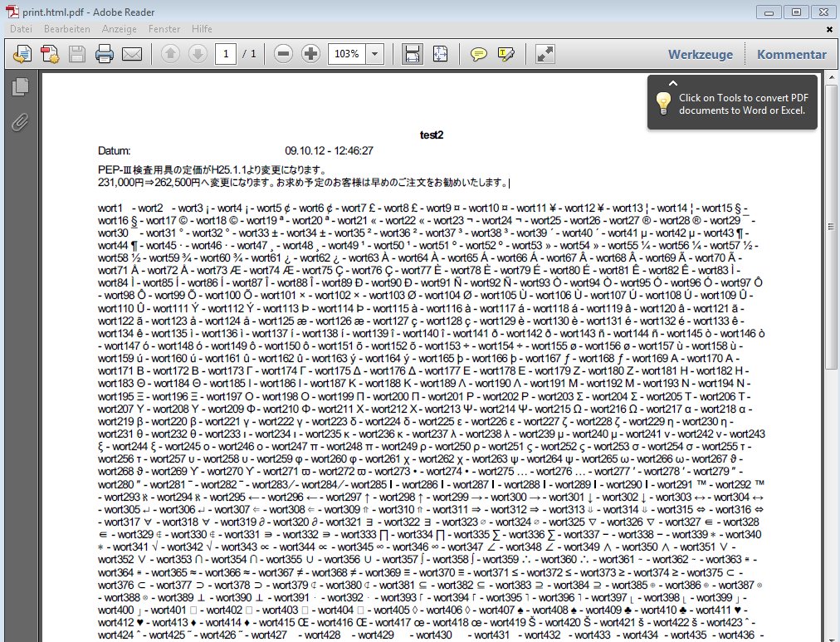840x642 pixels.
Task: Show the page thumbnails panel
Action: [x=21, y=86]
